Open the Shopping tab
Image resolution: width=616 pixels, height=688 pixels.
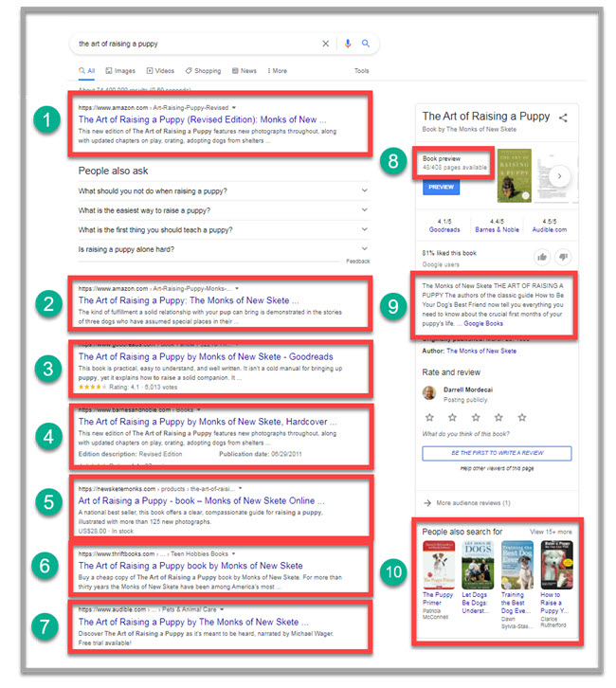point(203,71)
